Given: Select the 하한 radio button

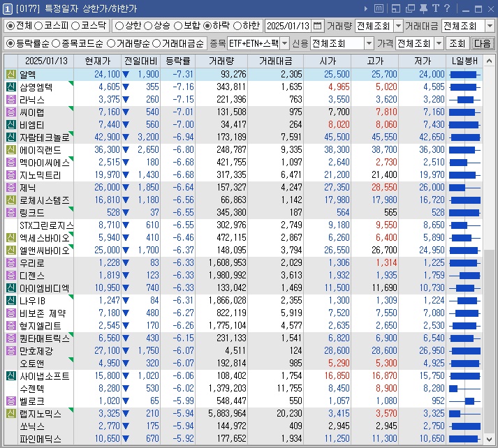Looking at the screenshot, I should click(237, 26).
